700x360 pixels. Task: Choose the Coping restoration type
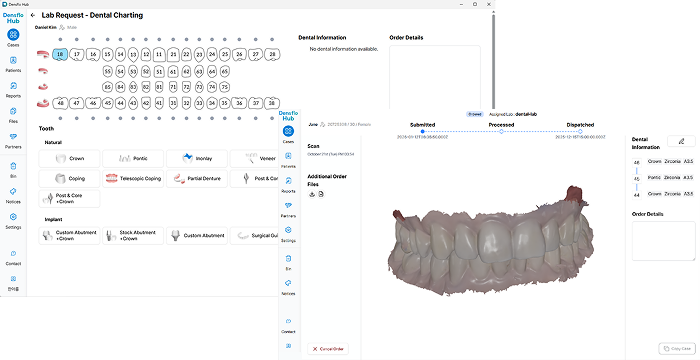point(69,179)
